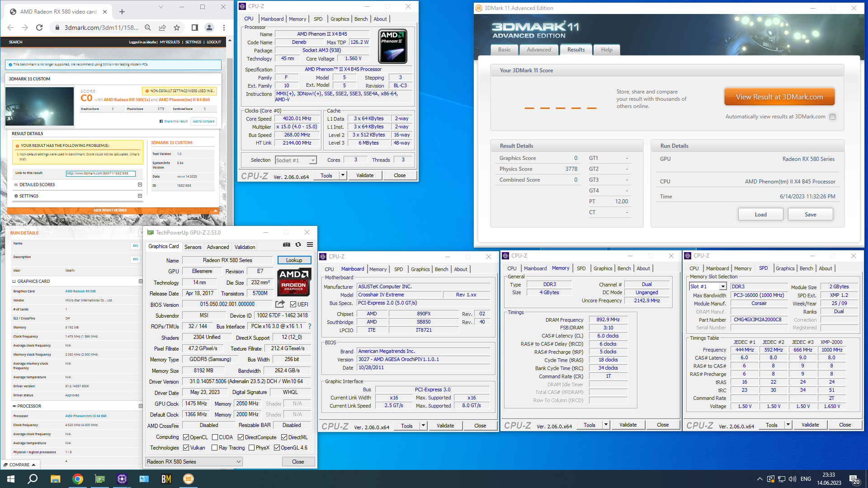Screen dimensions: 868x488
Task: Click the Chrome address bar URL
Action: (x=101, y=28)
